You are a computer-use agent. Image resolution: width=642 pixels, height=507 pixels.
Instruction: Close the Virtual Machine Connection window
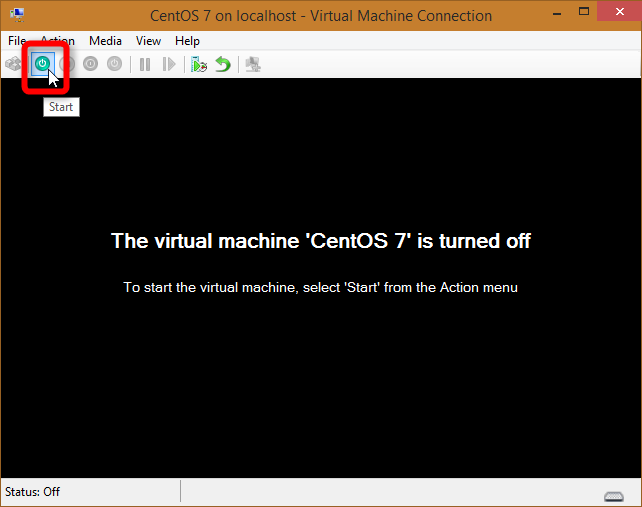point(619,11)
